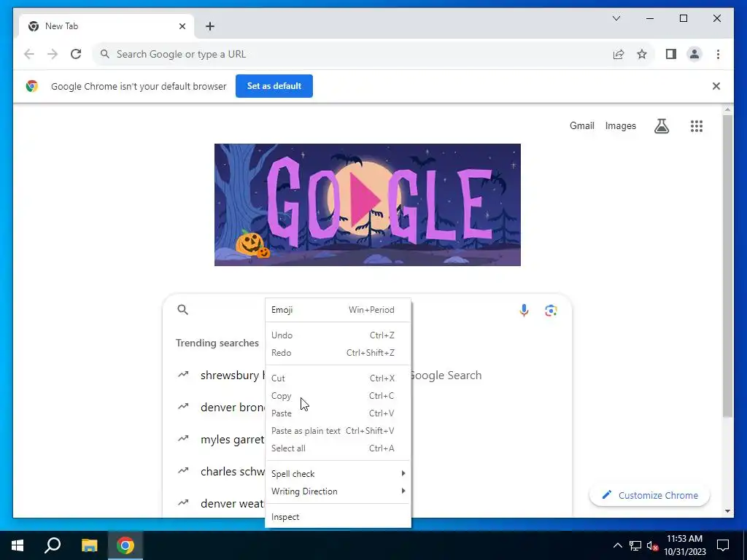Start voice search with the microphone icon
The height and width of the screenshot is (560, 747).
pos(524,311)
